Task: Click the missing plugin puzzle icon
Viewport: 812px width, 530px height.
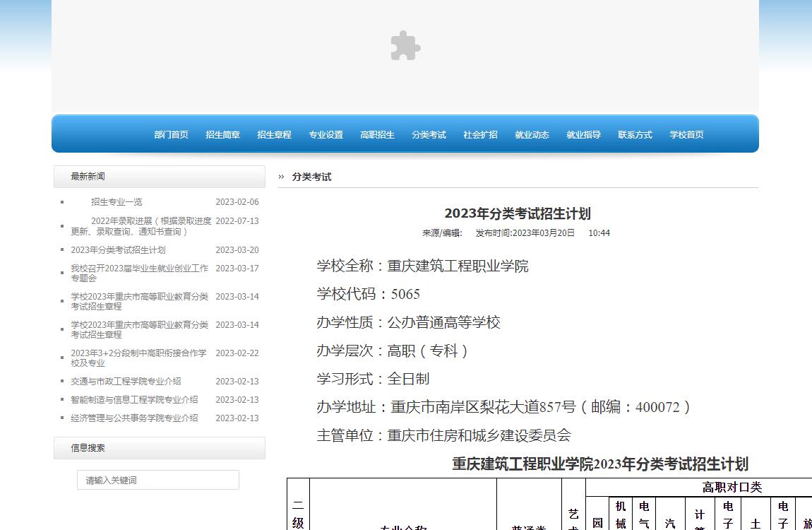Action: tap(405, 46)
